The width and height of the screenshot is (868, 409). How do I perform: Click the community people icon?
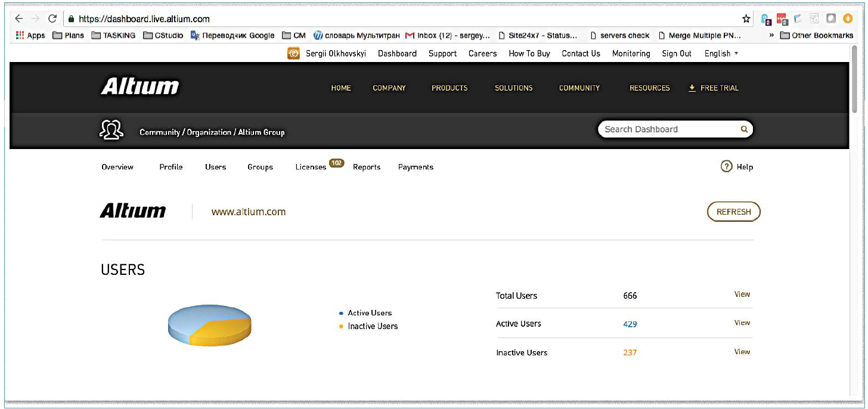click(111, 129)
